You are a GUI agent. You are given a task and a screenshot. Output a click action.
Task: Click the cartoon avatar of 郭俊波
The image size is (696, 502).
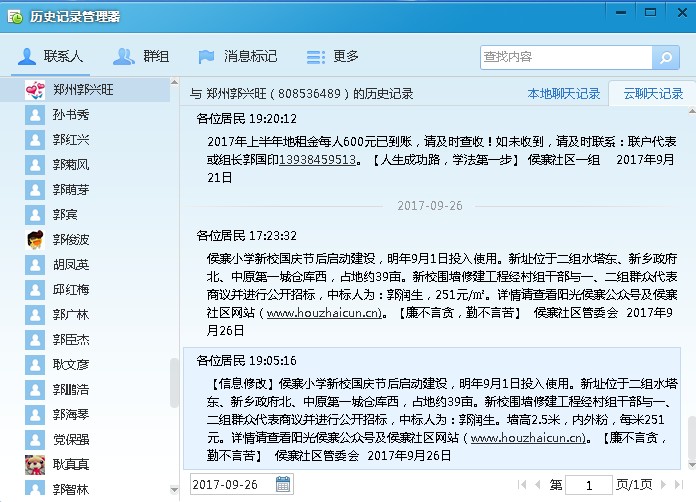pos(35,240)
